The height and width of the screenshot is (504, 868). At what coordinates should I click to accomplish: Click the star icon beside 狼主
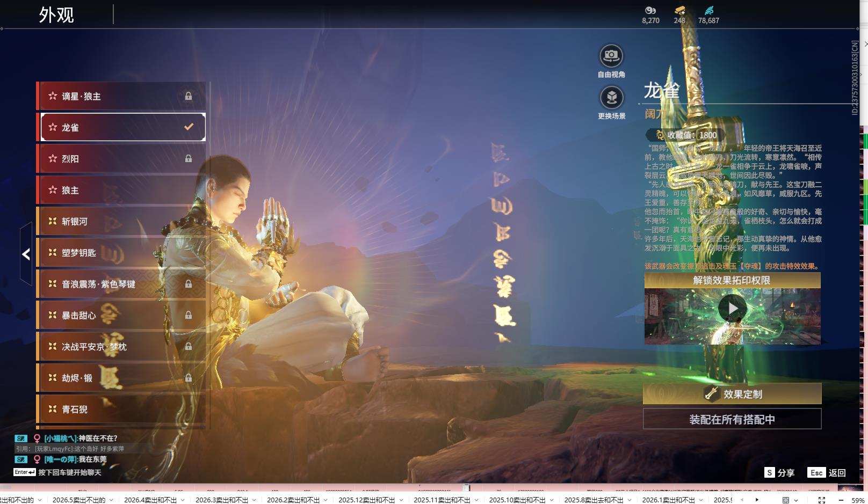click(53, 190)
